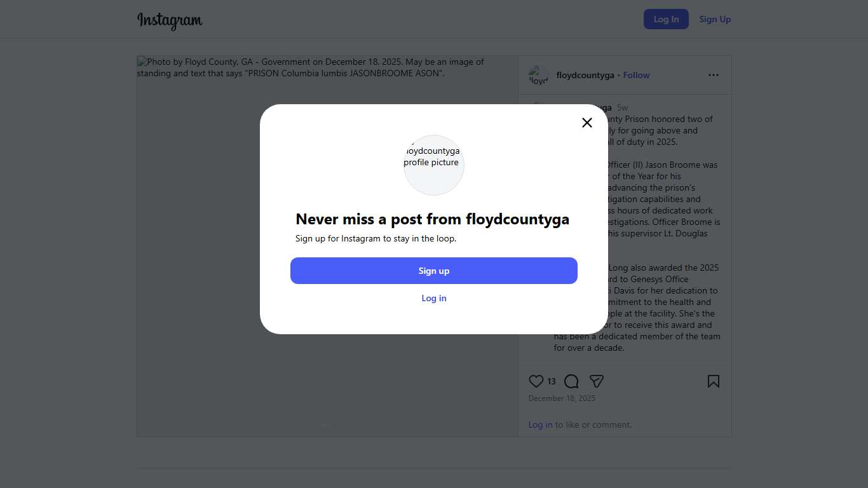
Task: Click the profile picture in the popup
Action: click(433, 165)
